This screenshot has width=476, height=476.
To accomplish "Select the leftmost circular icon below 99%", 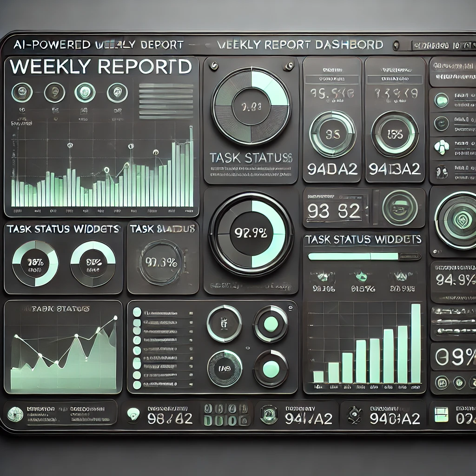I will pyautogui.click(x=442, y=383).
